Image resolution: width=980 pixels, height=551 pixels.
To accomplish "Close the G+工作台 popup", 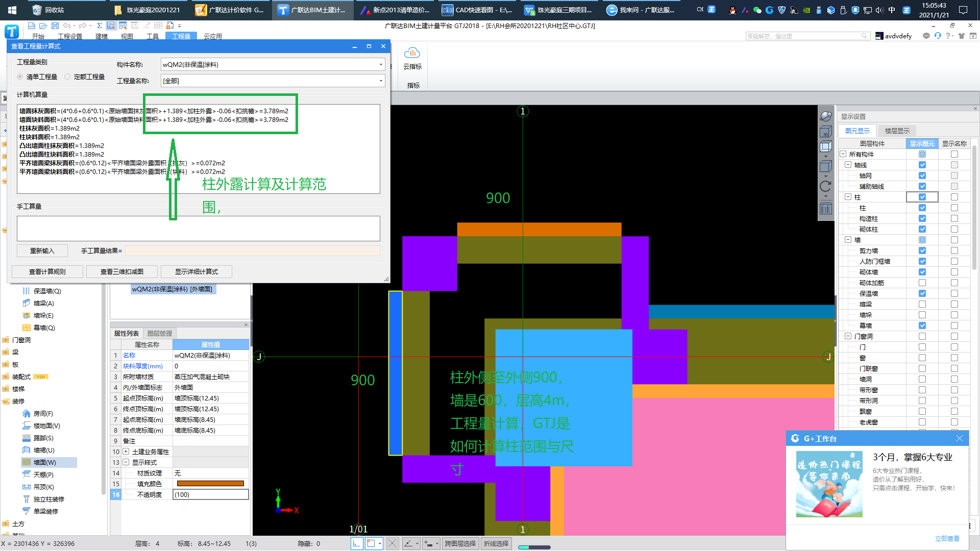I will (x=960, y=438).
